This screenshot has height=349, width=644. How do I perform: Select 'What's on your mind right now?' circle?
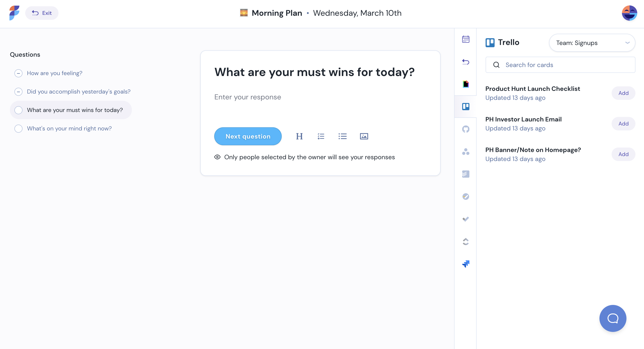tap(18, 128)
